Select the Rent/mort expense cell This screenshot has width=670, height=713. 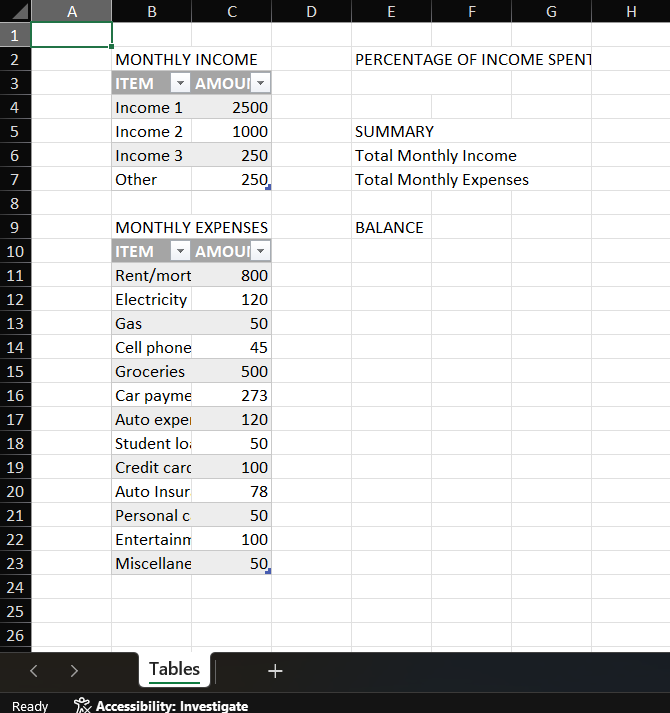151,275
